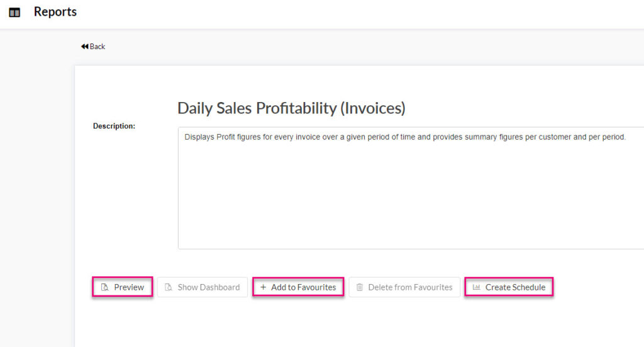The width and height of the screenshot is (644, 347).
Task: Open the report using Preview label
Action: [129, 287]
